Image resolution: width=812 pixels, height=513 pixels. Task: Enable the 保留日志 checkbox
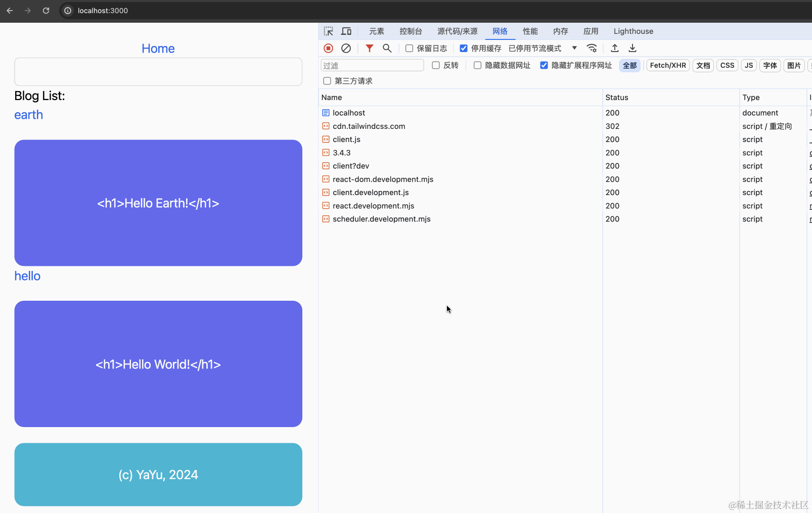[x=409, y=48]
